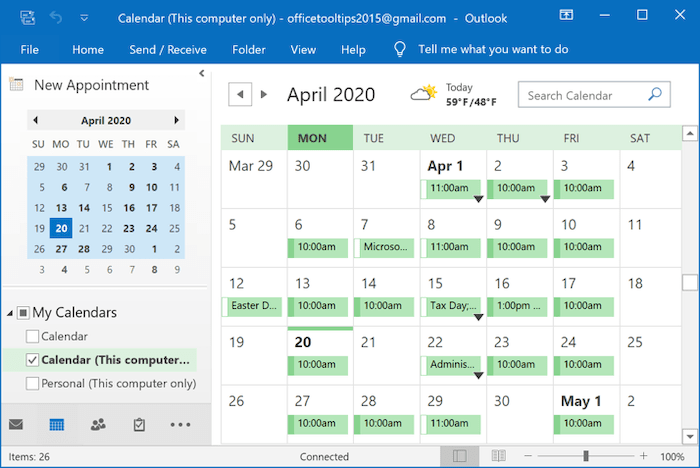700x468 pixels.
Task: Click the zoom slider handle
Action: tap(586, 456)
